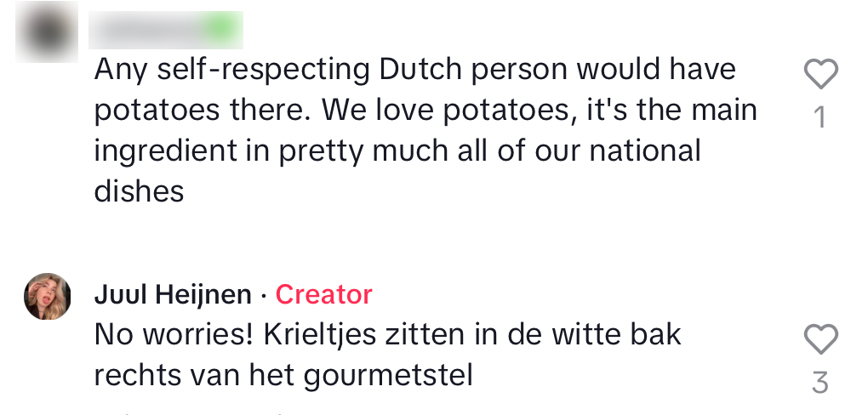Click the blurred username above potatoes comment
The image size is (868, 415).
[x=166, y=31]
